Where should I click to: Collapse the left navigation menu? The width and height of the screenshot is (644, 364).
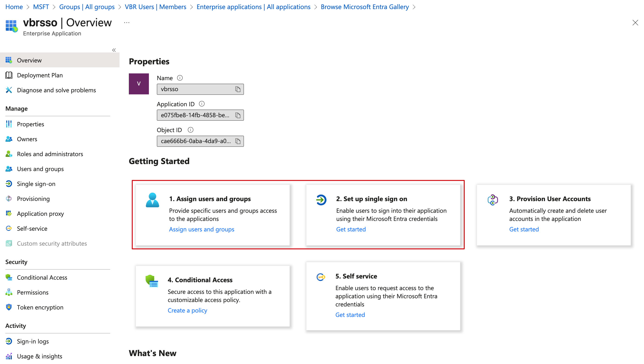click(x=114, y=50)
